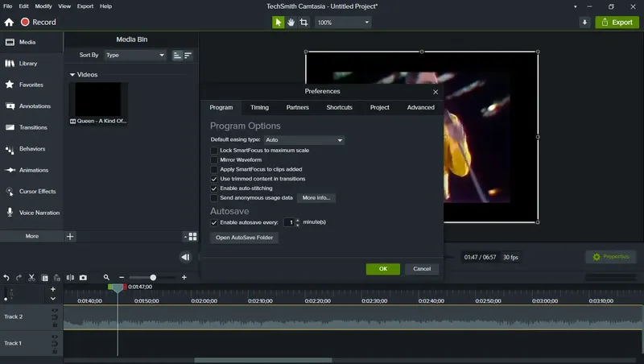Screen dimensions: 644x364
Task: Take a snapshot with camera icon
Action: point(83,278)
